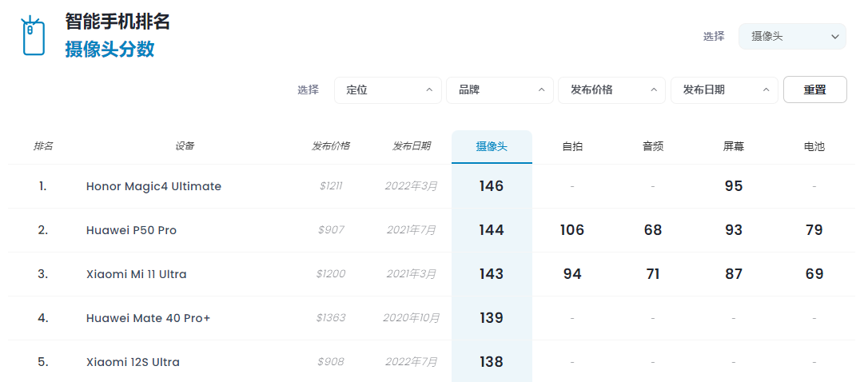The width and height of the screenshot is (868, 382).
Task: Click the 智能手机排名 page title
Action: tap(117, 22)
